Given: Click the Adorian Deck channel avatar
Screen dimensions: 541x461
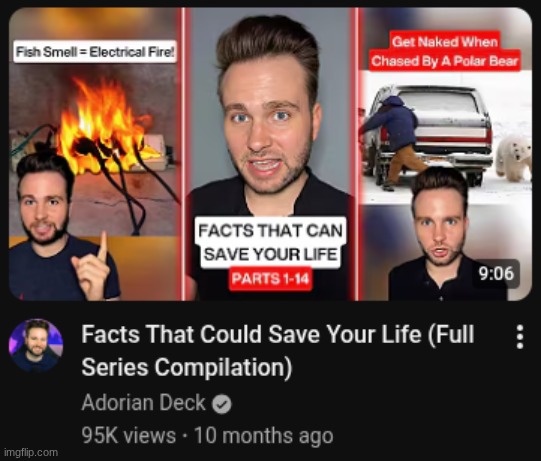Looking at the screenshot, I should [x=36, y=345].
